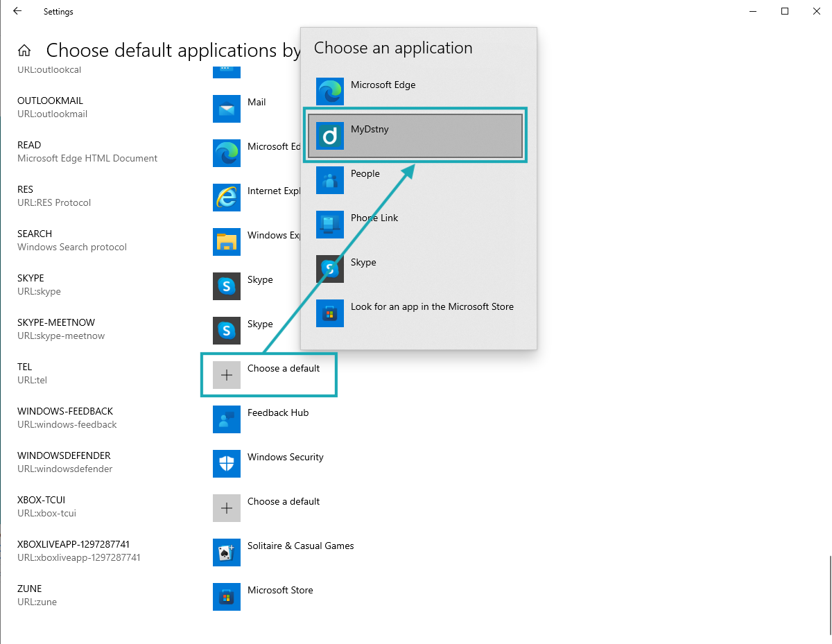Click the XBOXLIVEAPP-1297287741 protocol label
The height and width of the screenshot is (644, 832).
(73, 544)
